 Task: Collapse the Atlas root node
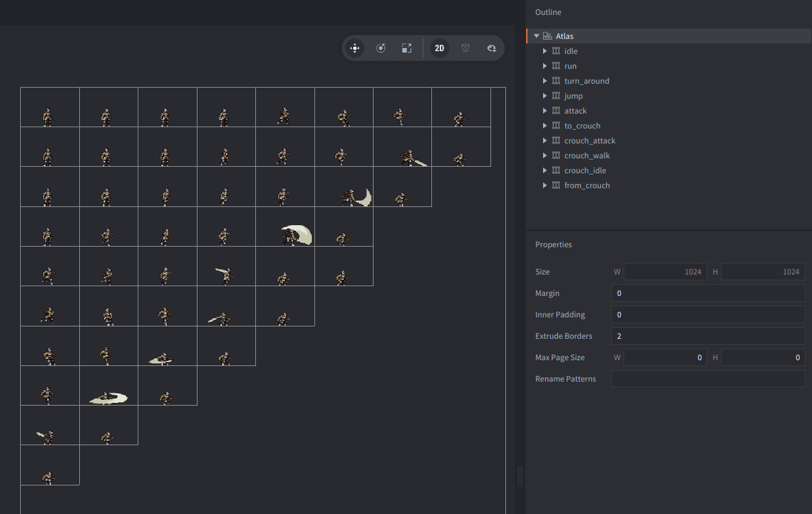537,36
